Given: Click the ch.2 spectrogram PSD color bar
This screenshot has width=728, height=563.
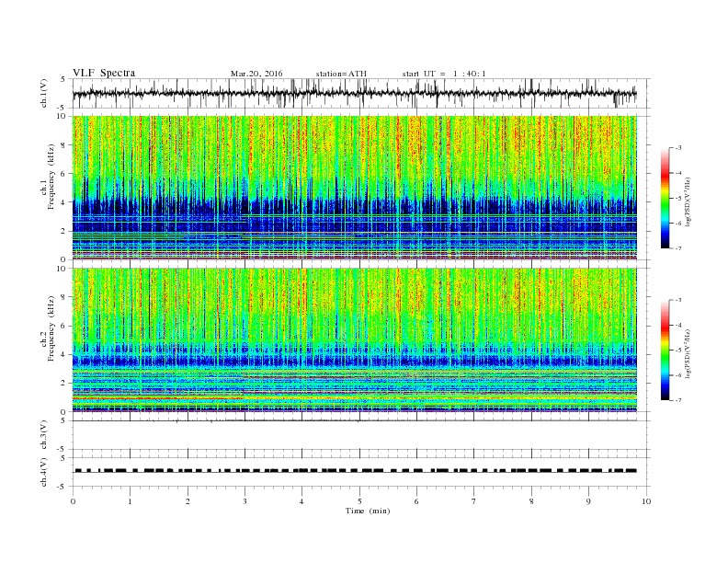Looking at the screenshot, I should [x=665, y=350].
